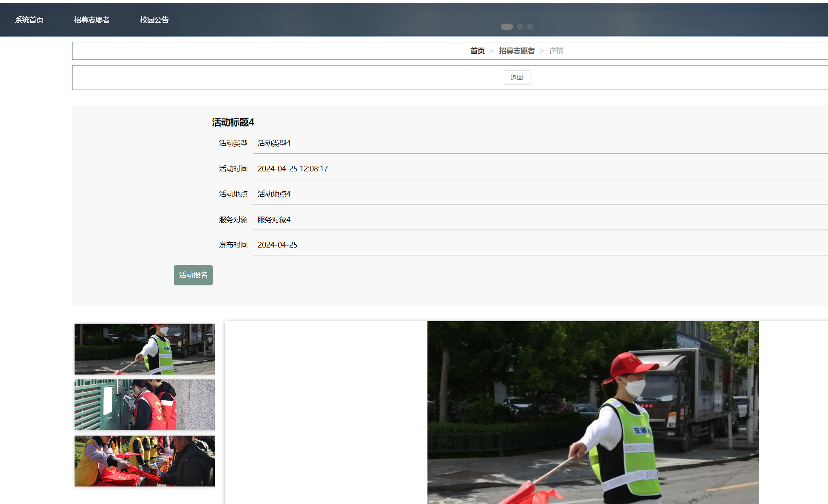Viewport: 828px width, 504px height.
Task: Click the green 活动报名 button
Action: coord(193,275)
